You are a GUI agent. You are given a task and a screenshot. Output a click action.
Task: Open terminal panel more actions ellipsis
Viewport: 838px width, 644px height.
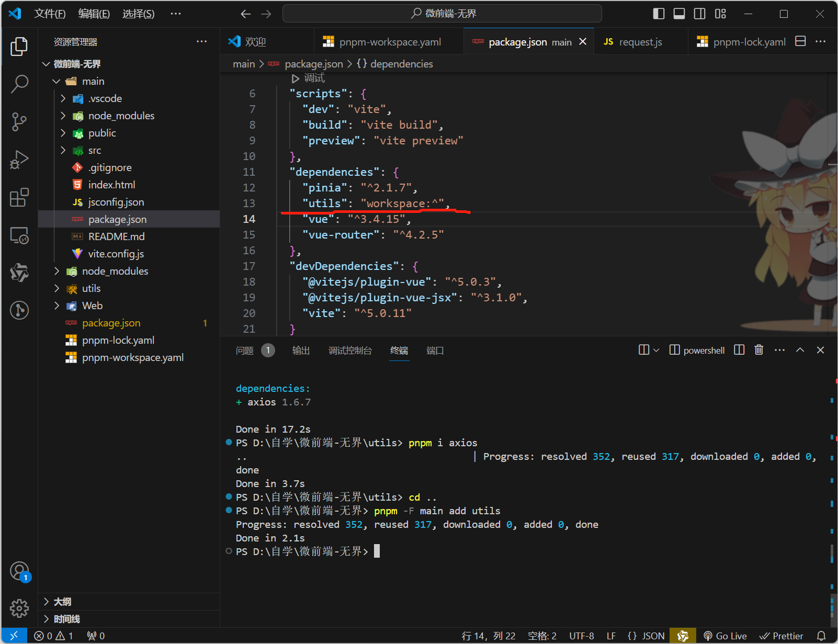coord(779,349)
